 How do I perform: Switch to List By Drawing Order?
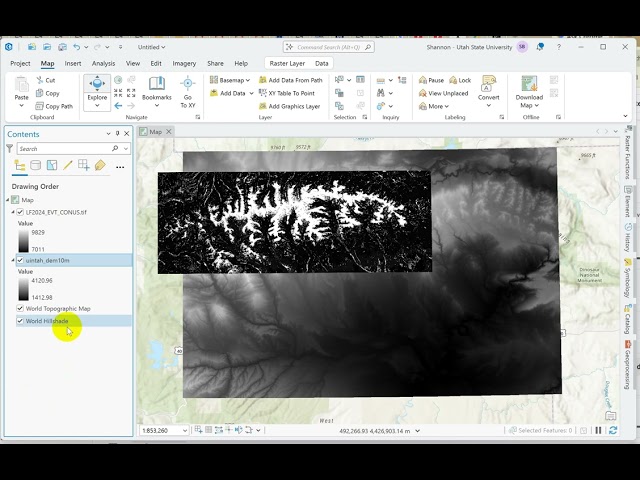[19, 165]
